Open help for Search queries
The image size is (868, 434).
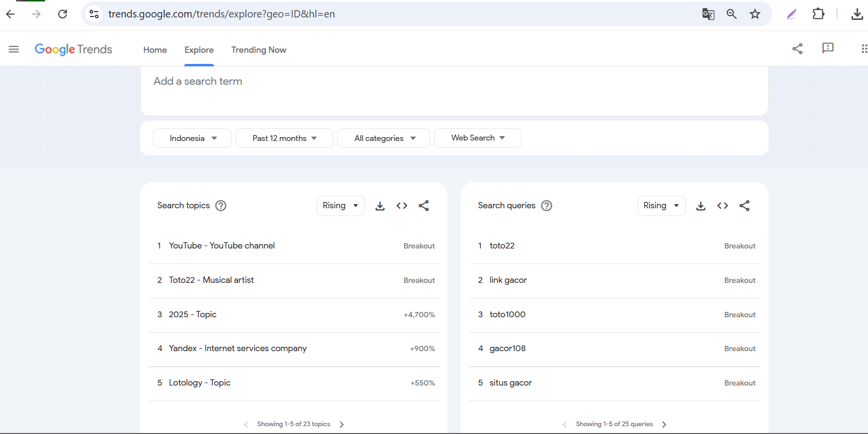pos(547,206)
